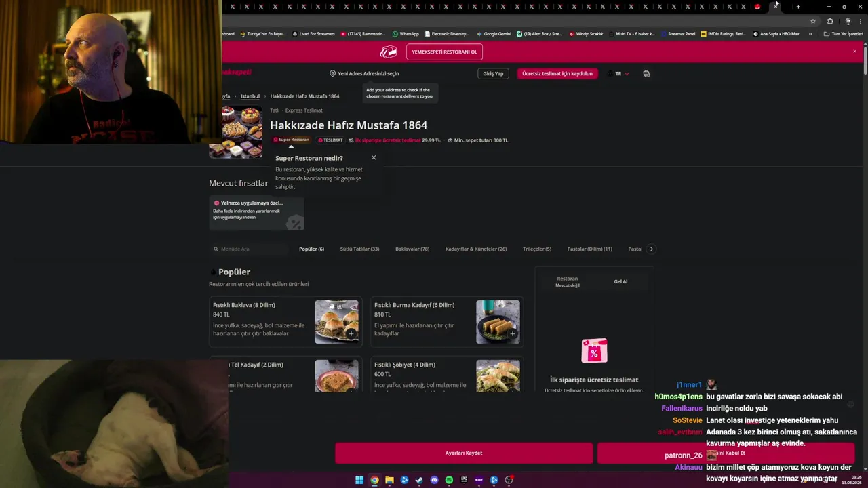
Task: Open the Alert Box / Streamlabs bookmark
Action: pos(539,33)
